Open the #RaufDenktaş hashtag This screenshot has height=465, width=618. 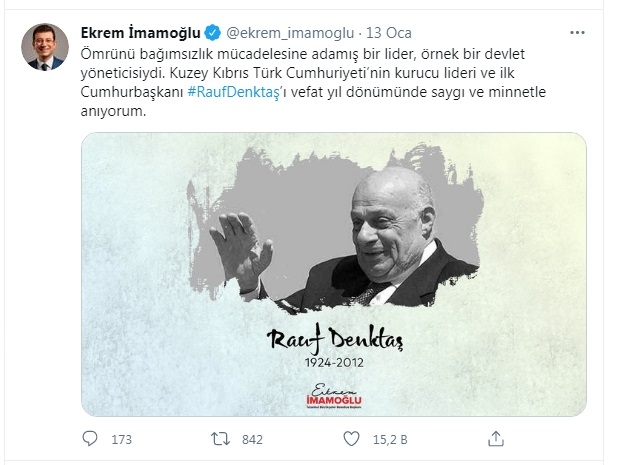click(x=233, y=92)
